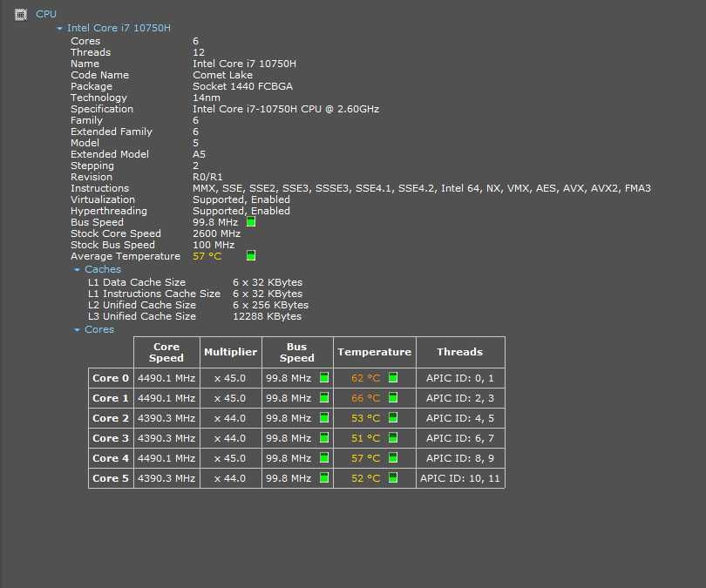Click the L2 Unified Cache Size label

pyautogui.click(x=142, y=305)
